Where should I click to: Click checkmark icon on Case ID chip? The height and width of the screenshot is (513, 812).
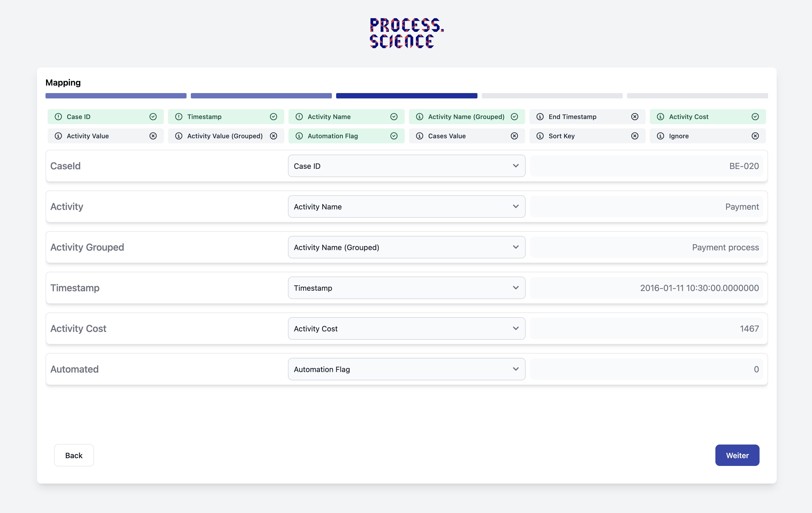(x=153, y=117)
